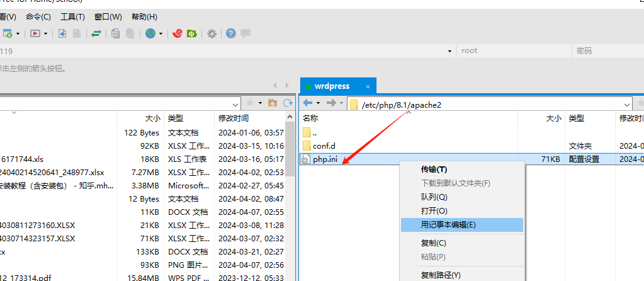Expand remote forward history dropdown arrow
This screenshot has width=644, height=281.
pos(341,103)
